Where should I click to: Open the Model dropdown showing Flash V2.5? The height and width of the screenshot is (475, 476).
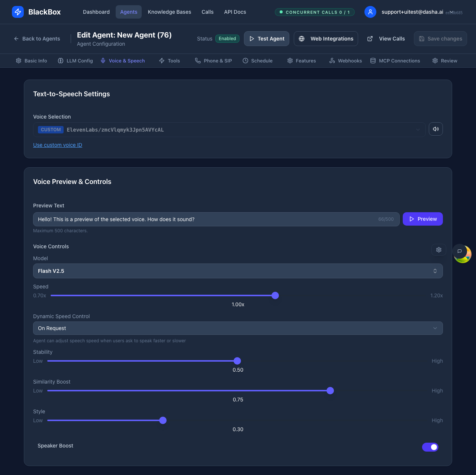(x=238, y=271)
